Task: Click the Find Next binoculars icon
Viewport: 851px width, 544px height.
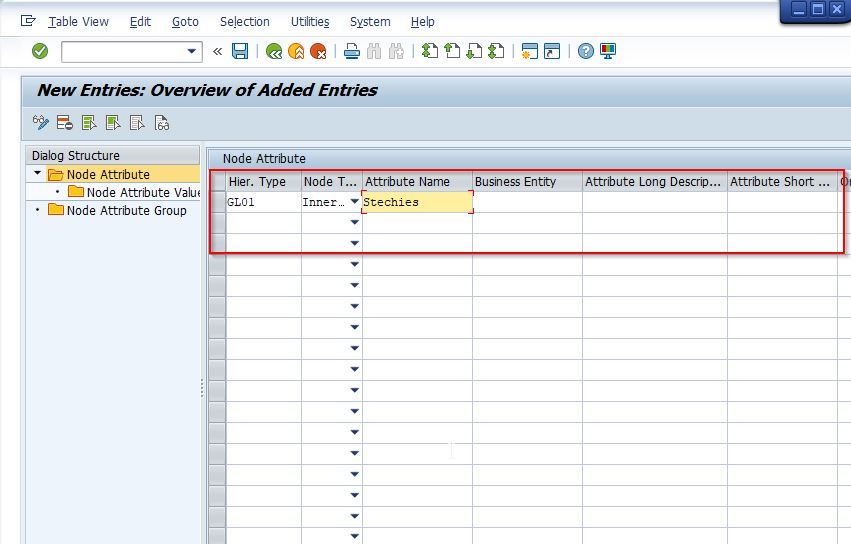Action: pos(396,52)
